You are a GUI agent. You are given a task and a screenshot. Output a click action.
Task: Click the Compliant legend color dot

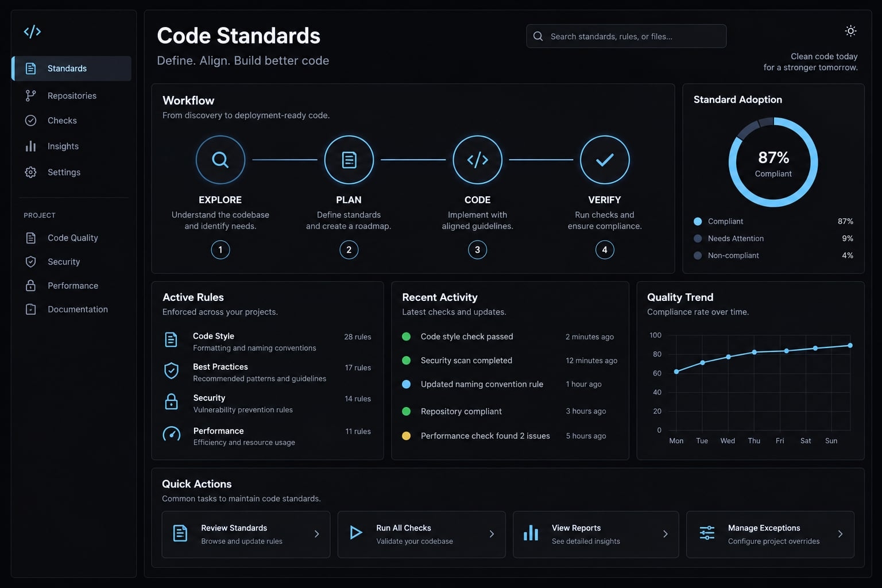[x=698, y=222]
